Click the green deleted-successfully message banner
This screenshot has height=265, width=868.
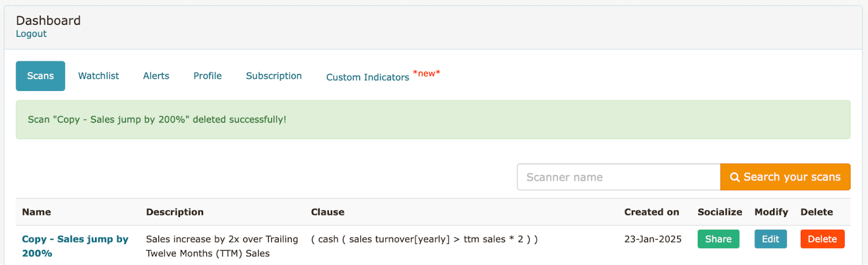pyautogui.click(x=432, y=120)
